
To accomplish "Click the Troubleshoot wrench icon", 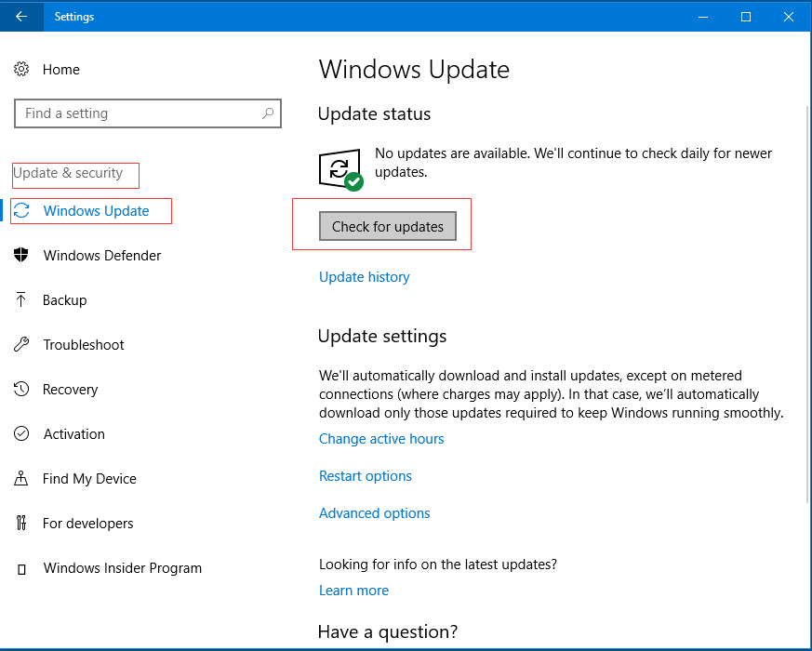I will click(x=21, y=344).
